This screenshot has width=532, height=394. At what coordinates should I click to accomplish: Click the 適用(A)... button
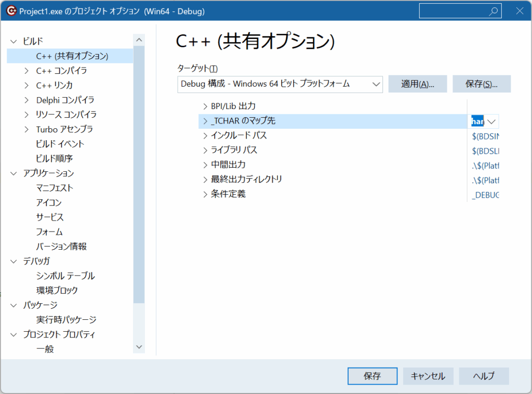tap(417, 84)
